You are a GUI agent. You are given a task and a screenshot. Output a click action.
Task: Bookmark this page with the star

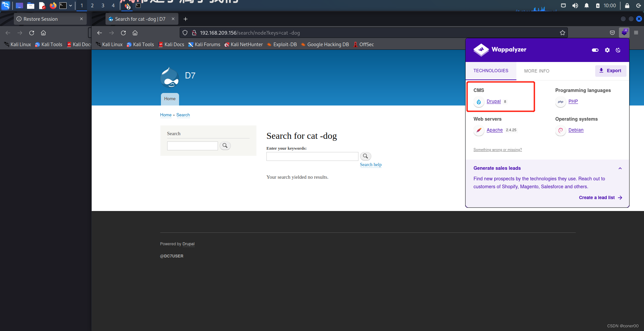click(562, 33)
